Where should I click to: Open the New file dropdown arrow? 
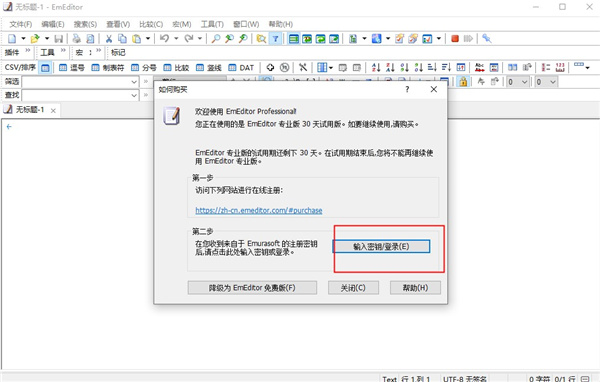coord(23,38)
